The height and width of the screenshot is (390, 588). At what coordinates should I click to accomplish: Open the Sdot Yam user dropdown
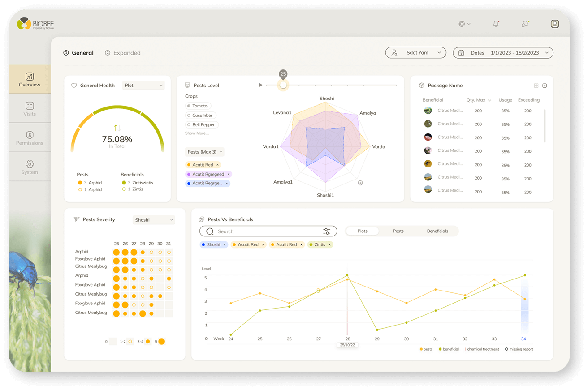click(415, 53)
